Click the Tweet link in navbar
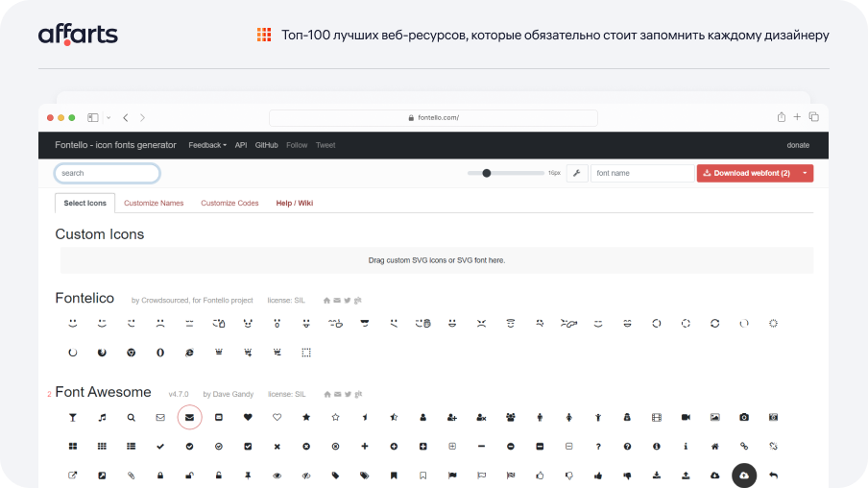Image resolution: width=868 pixels, height=488 pixels. tap(325, 145)
